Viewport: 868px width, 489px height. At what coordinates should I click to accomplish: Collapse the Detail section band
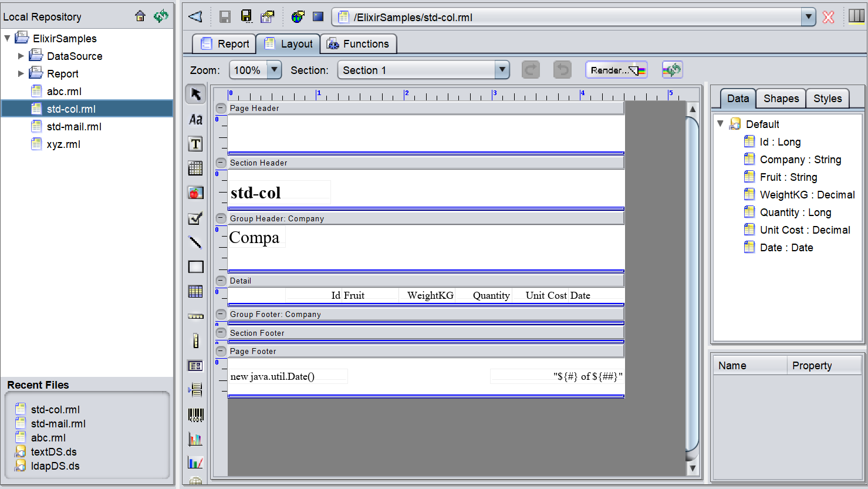[221, 281]
